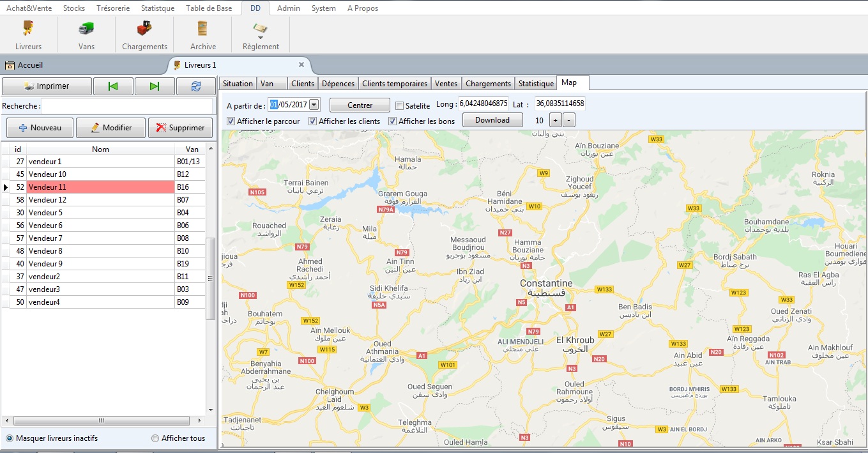Uncheck Afficher le parcour

coord(231,121)
